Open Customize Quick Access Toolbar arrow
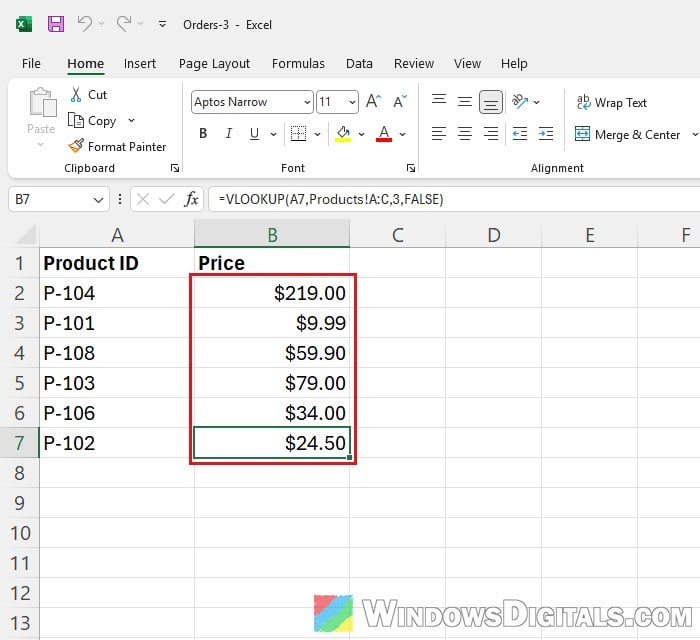 162,24
